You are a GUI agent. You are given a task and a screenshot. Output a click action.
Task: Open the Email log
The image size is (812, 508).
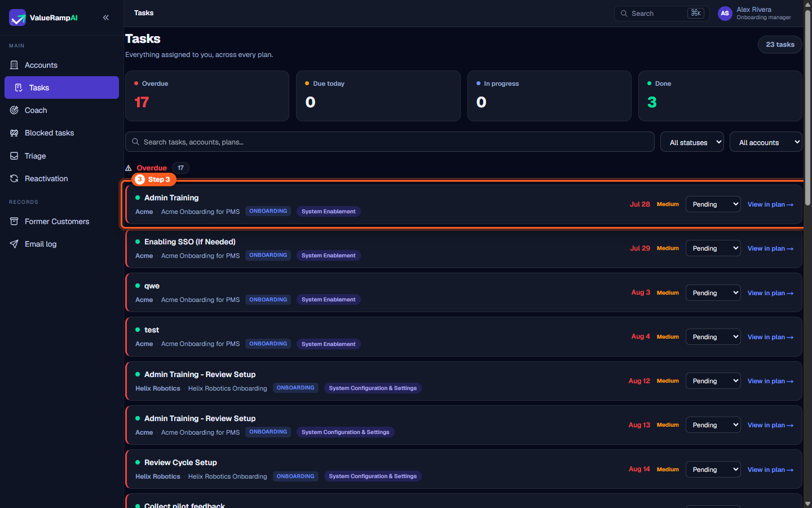(x=61, y=244)
